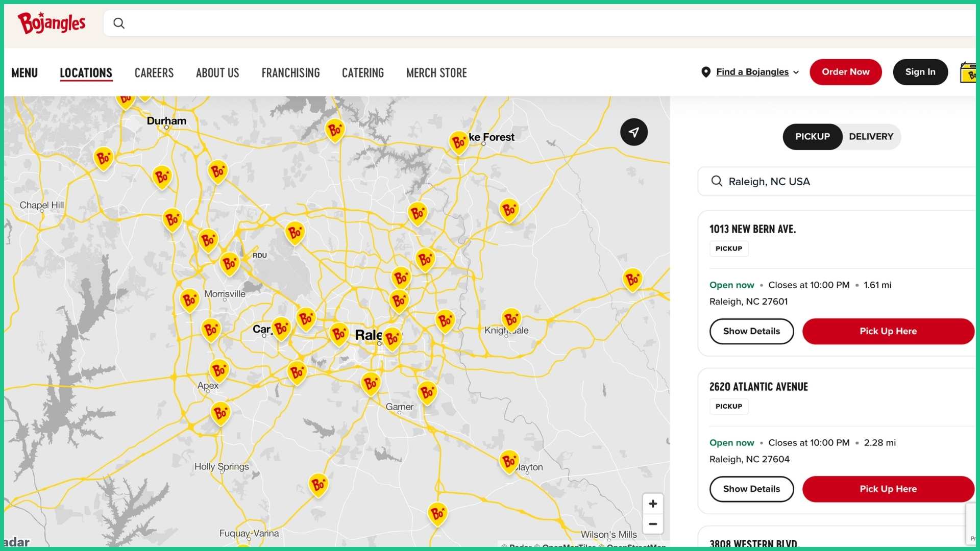Open the CATERING navigation item
The height and width of the screenshot is (551, 980).
(x=363, y=73)
